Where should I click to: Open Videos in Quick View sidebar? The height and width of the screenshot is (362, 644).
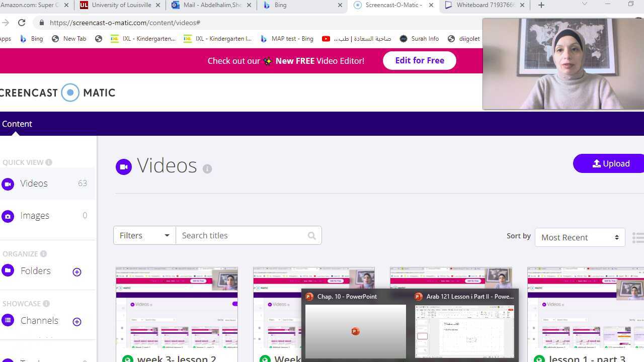[48, 184]
